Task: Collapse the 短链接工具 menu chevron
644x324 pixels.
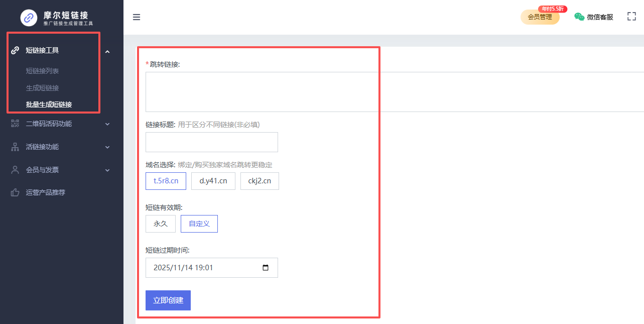Action: [107, 51]
